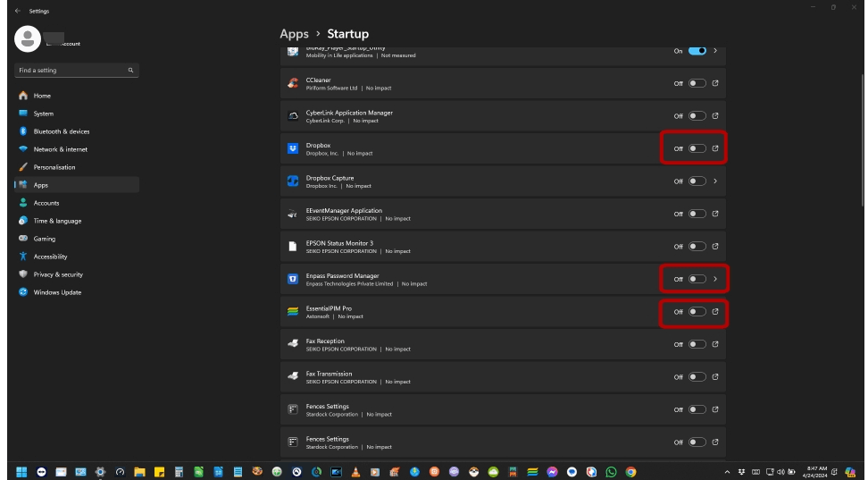The width and height of the screenshot is (868, 480).
Task: Navigate back to Apps breadcrumb
Action: [294, 34]
